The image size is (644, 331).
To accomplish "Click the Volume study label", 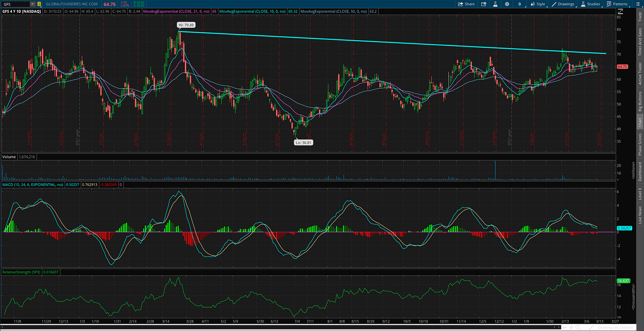I will click(8, 157).
